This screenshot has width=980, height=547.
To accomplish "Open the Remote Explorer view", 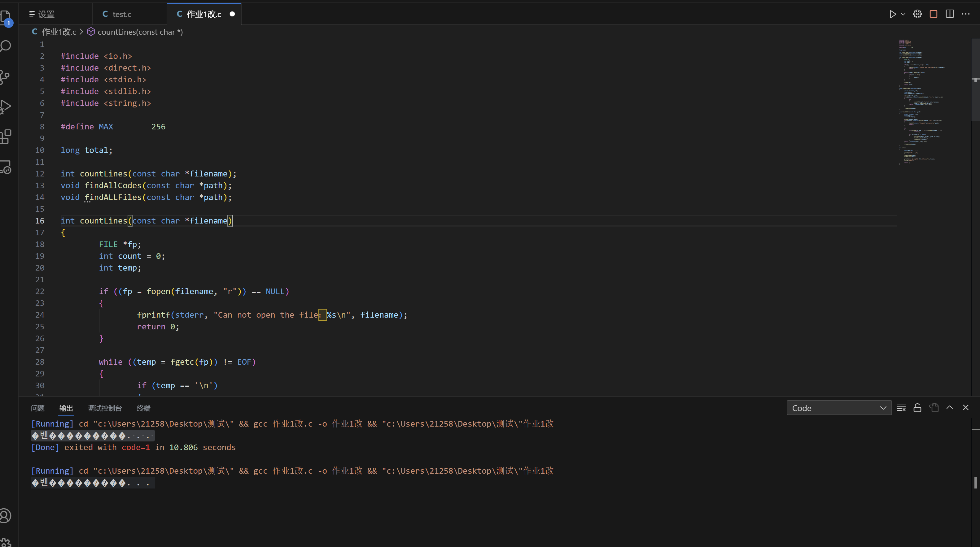I will click(5, 167).
